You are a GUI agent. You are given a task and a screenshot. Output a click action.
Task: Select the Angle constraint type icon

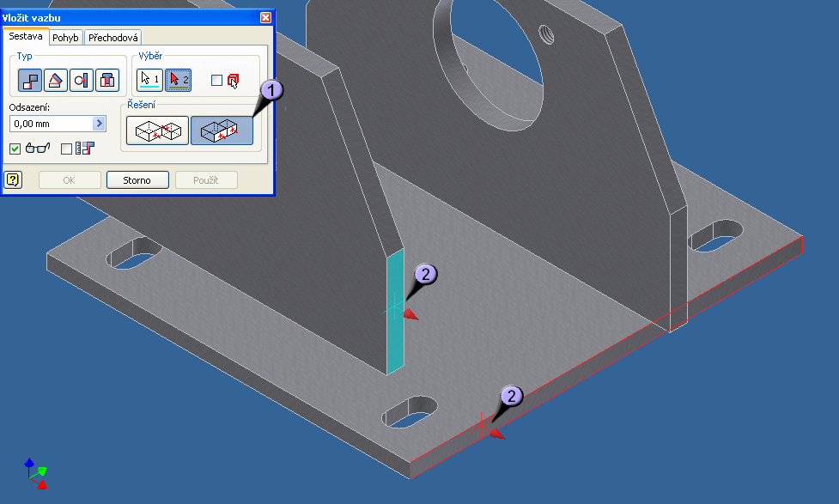pos(56,81)
